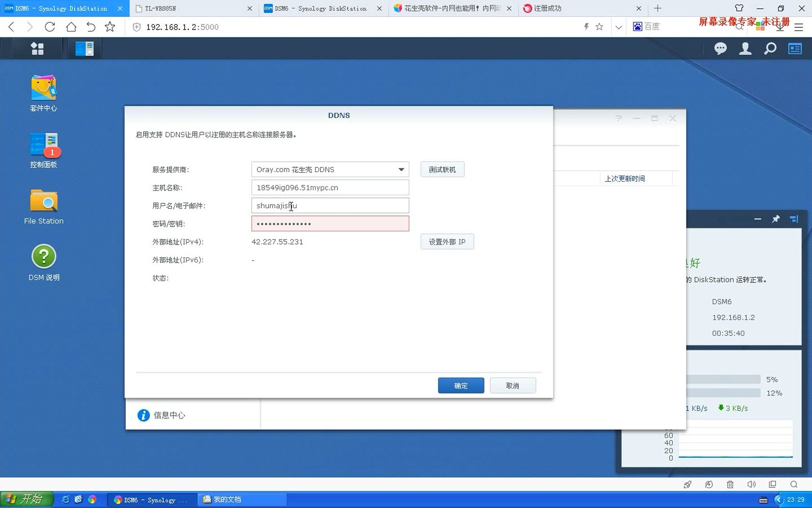Select the Control Panel taskbar app icon
The image size is (812, 508).
pos(85,48)
